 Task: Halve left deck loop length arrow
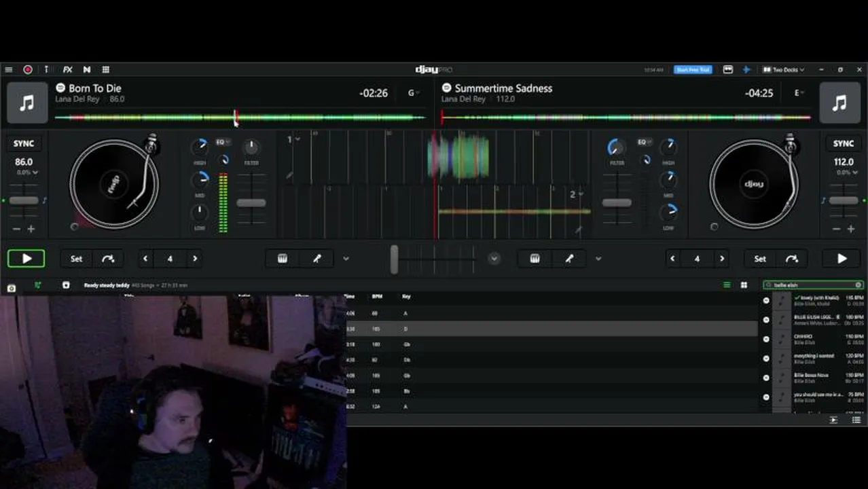tap(145, 259)
